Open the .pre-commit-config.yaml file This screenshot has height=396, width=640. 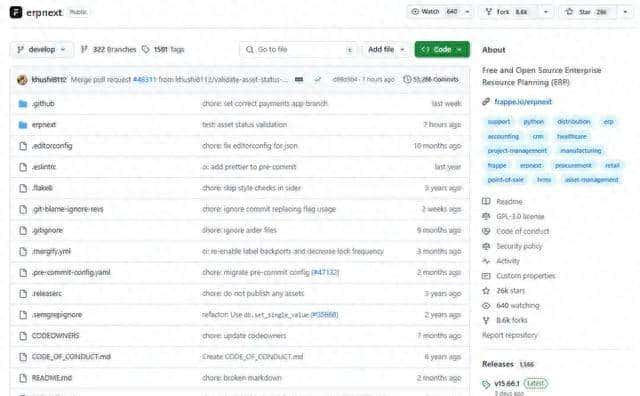point(71,272)
